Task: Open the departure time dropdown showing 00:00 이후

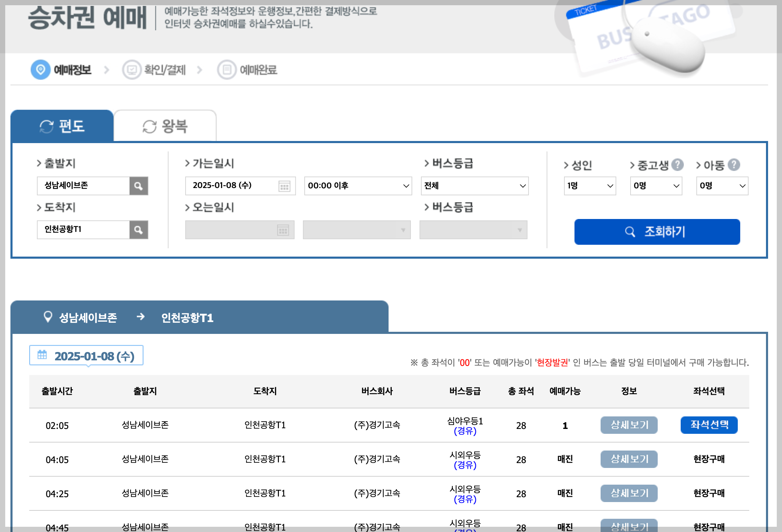Action: click(358, 186)
